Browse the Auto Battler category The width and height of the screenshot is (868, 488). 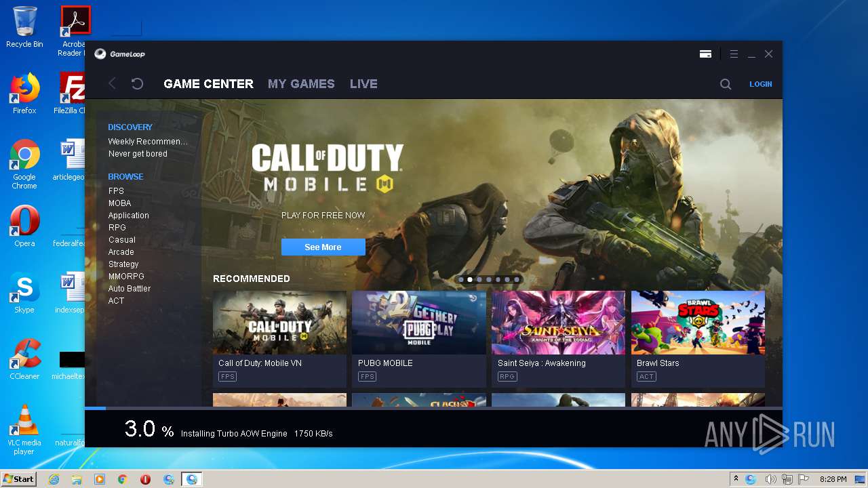[129, 289]
